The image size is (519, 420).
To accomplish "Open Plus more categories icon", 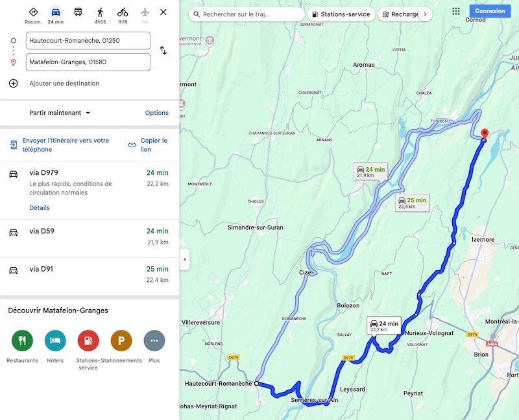I will (154, 341).
